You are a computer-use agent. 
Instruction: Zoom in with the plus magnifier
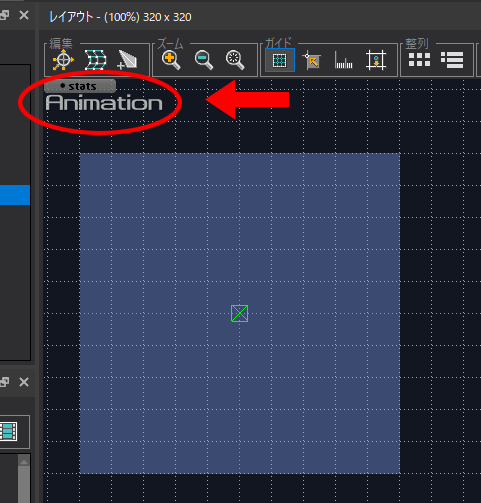coord(171,60)
